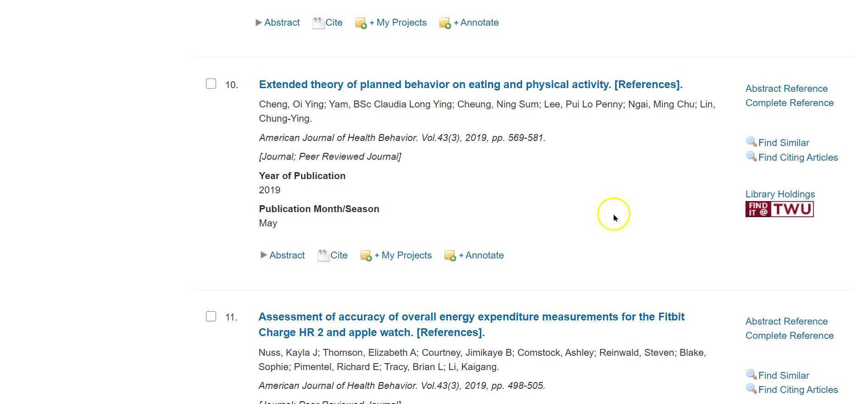
Task: Click Abstract Reference for result 10
Action: click(786, 88)
